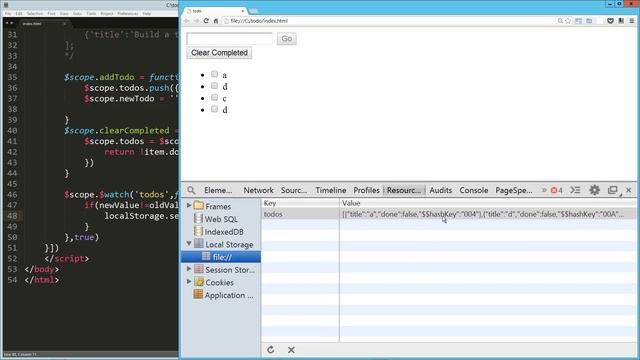This screenshot has width=640, height=360.
Task: Open Sublime's Preferences menu
Action: point(128,13)
